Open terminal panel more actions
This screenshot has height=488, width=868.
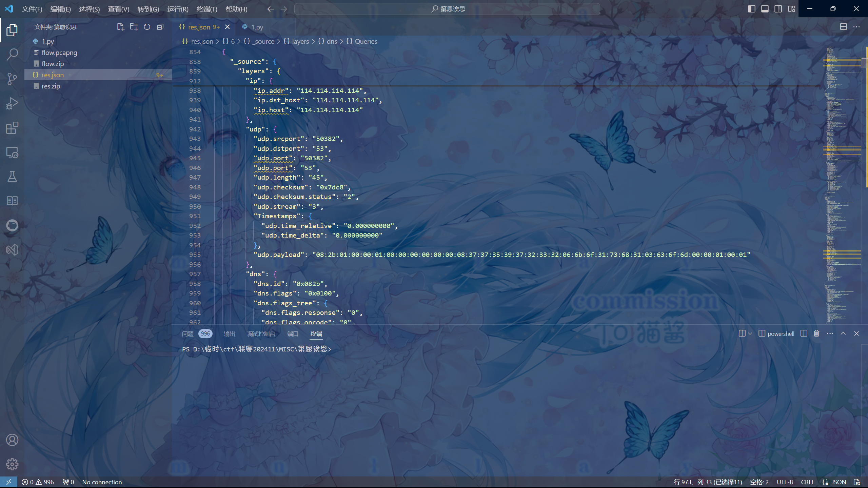click(x=830, y=333)
